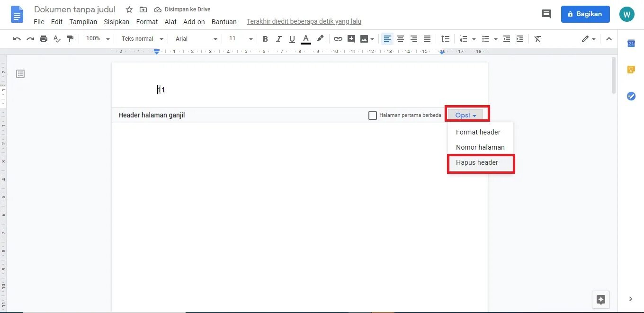Open the comment history icon

pyautogui.click(x=546, y=14)
